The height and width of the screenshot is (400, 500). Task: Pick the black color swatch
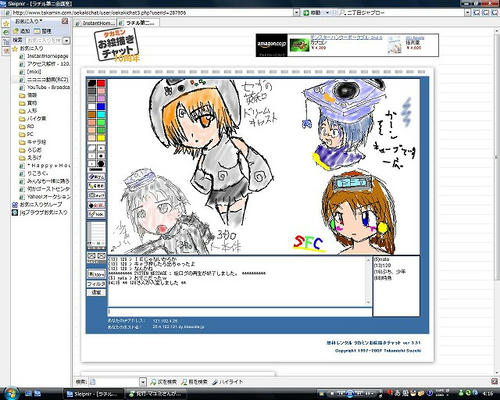tap(92, 83)
